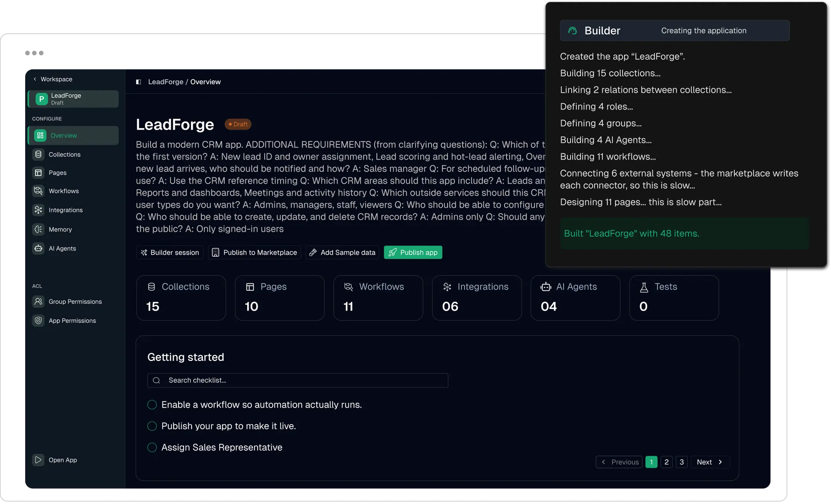Screen dimensions: 831x504
Task: Click the Workflows icon in sidebar
Action: click(38, 191)
